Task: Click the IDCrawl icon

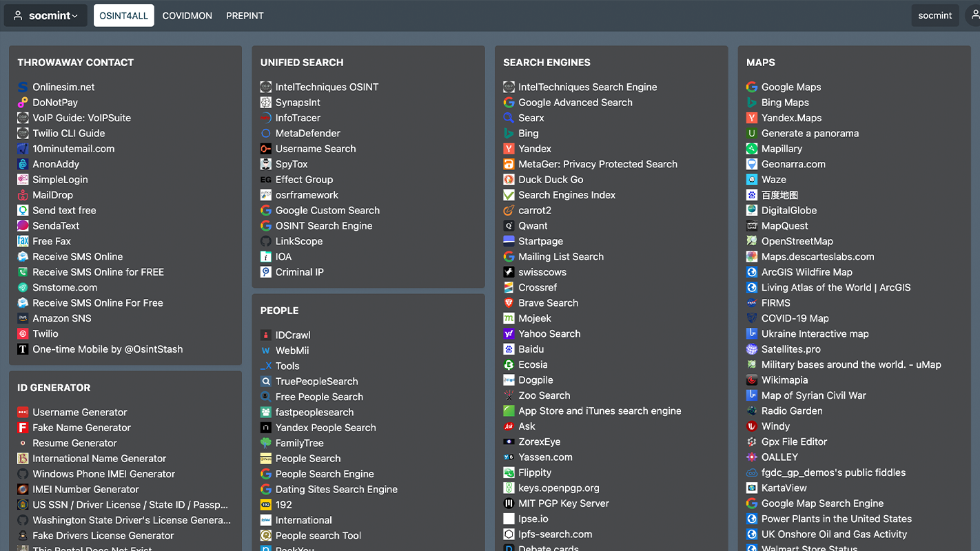Action: (266, 335)
